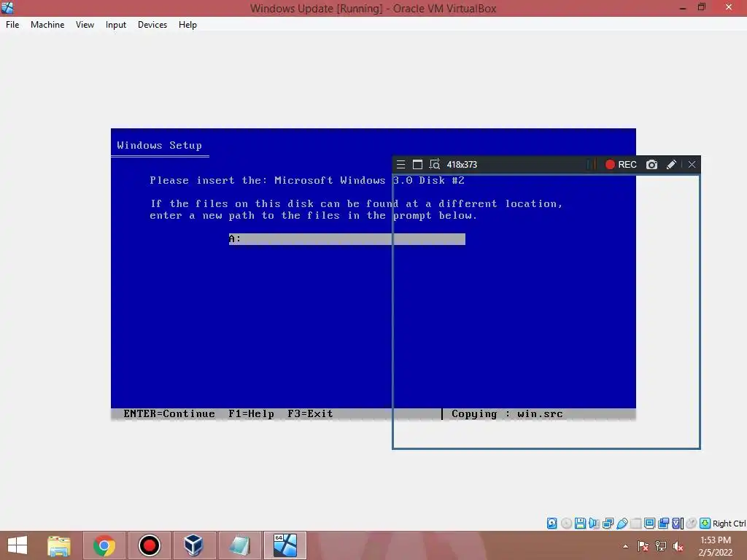Open the Input menu

coord(116,25)
